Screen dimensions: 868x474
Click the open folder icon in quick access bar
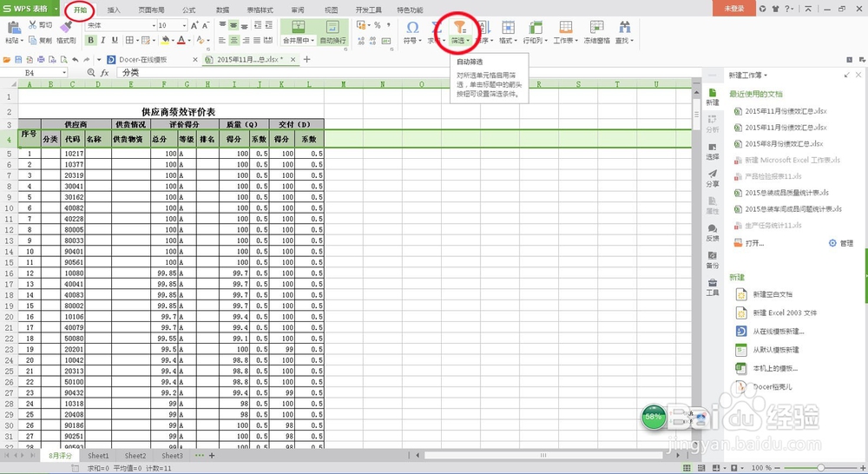(x=7, y=59)
